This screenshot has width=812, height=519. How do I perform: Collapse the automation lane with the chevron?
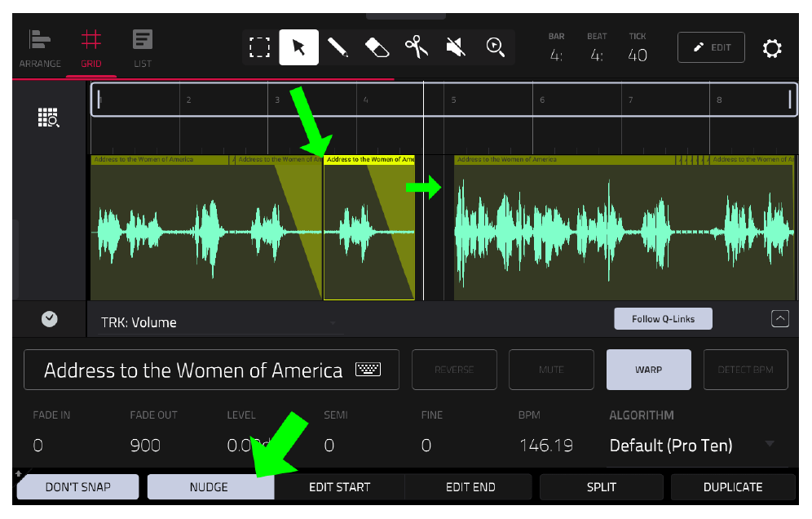click(x=780, y=318)
